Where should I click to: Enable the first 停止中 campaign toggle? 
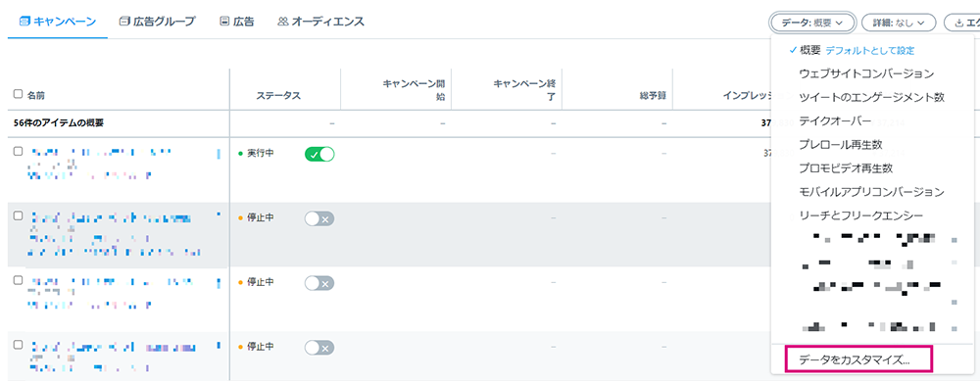[x=319, y=218]
